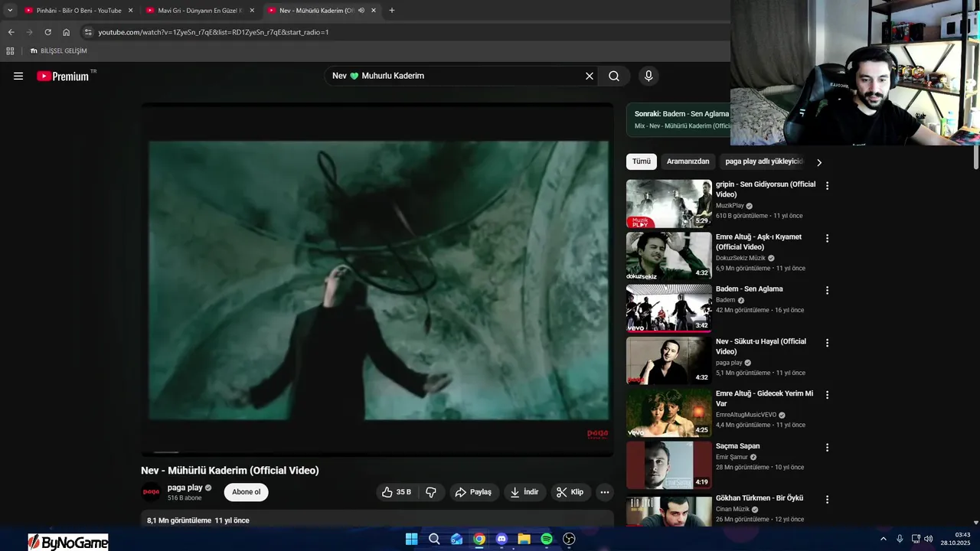Play Emre Altuğ - Aşk-ı Kıyamet thumbnail
Image resolution: width=980 pixels, height=551 pixels.
669,256
